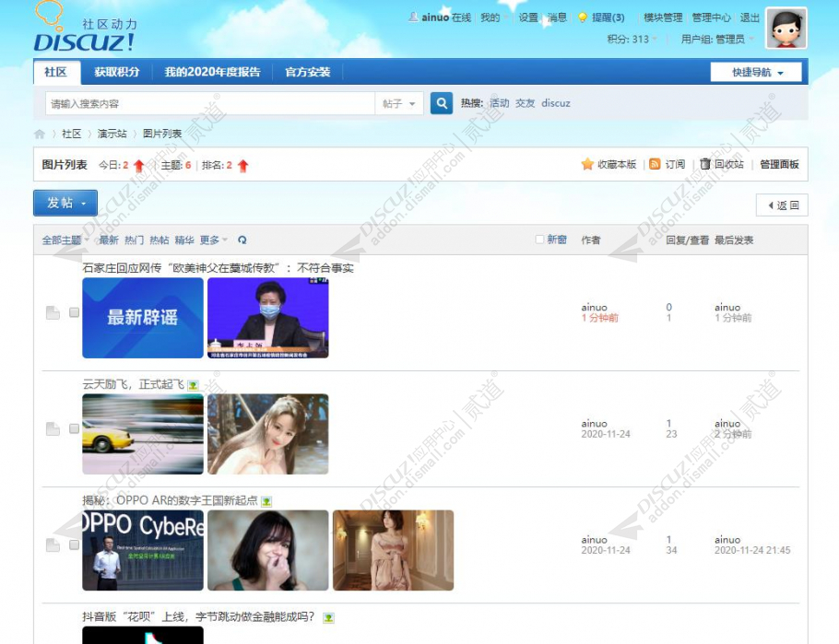The width and height of the screenshot is (839, 644).
Task: Expand the 更多 filter dropdown
Action: (x=214, y=240)
